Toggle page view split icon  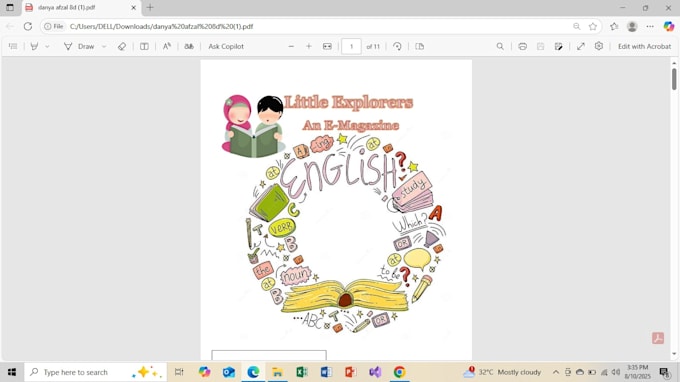pyautogui.click(x=144, y=46)
